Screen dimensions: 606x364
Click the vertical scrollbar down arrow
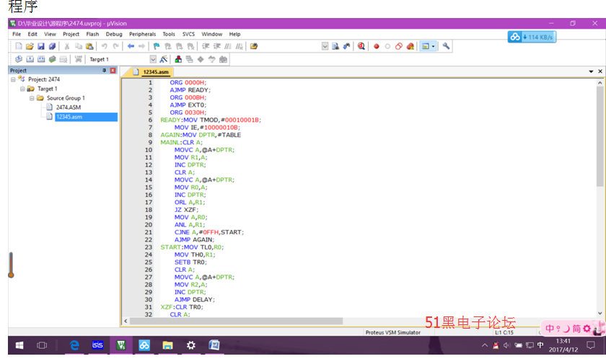[x=600, y=313]
